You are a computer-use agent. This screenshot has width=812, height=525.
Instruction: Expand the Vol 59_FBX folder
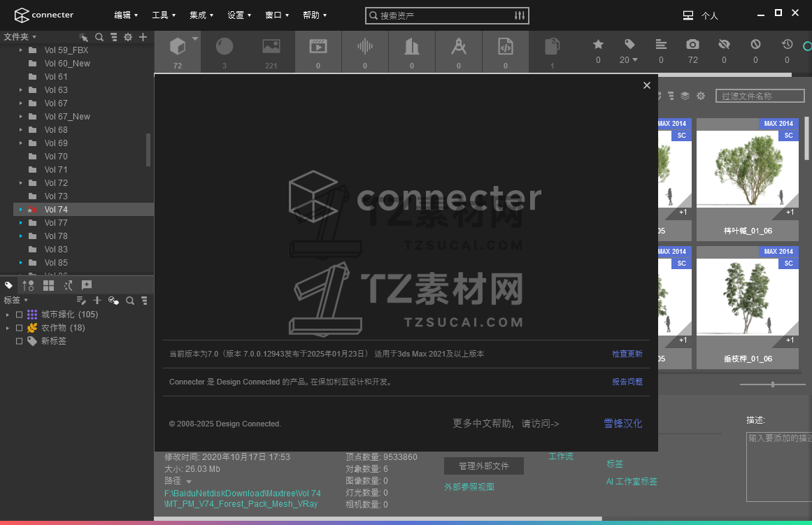coord(21,50)
